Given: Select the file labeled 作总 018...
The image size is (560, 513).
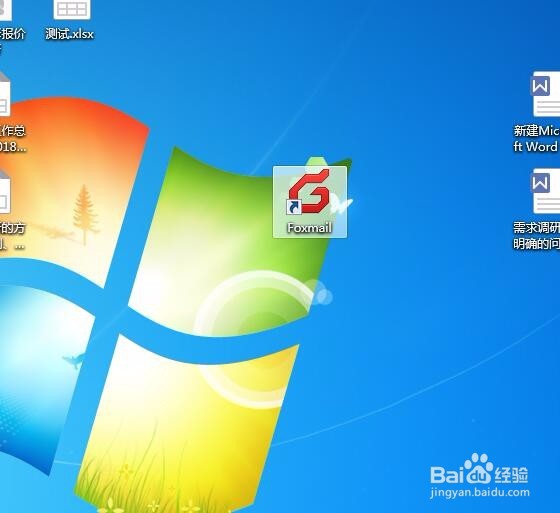Looking at the screenshot, I should coord(5,94).
